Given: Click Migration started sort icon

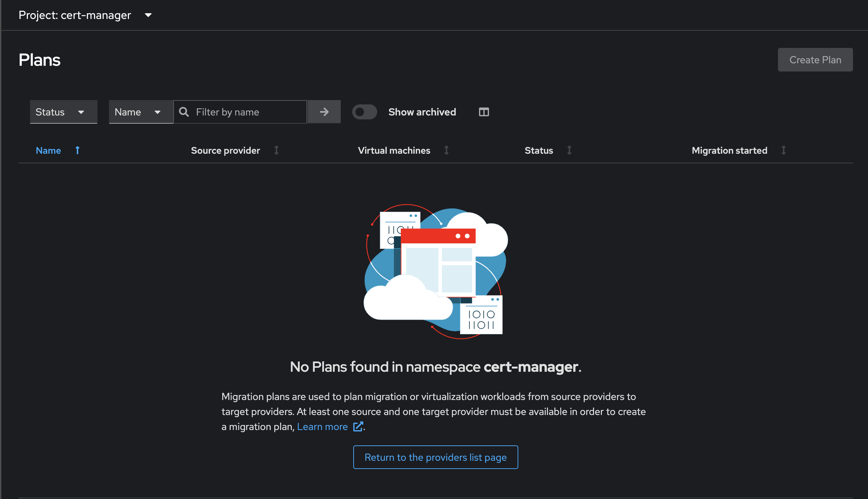Looking at the screenshot, I should click(783, 150).
